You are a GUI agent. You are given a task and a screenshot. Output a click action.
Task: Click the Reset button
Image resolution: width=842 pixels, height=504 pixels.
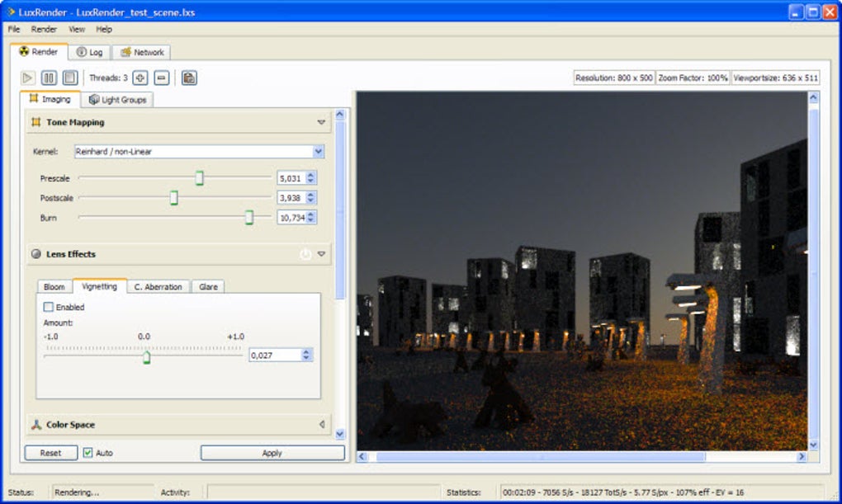(50, 452)
